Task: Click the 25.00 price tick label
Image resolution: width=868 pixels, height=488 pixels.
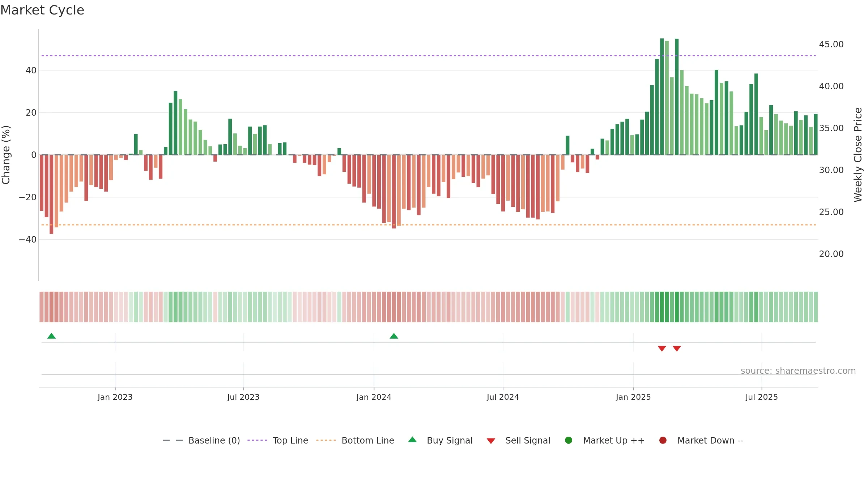Action: click(x=831, y=212)
